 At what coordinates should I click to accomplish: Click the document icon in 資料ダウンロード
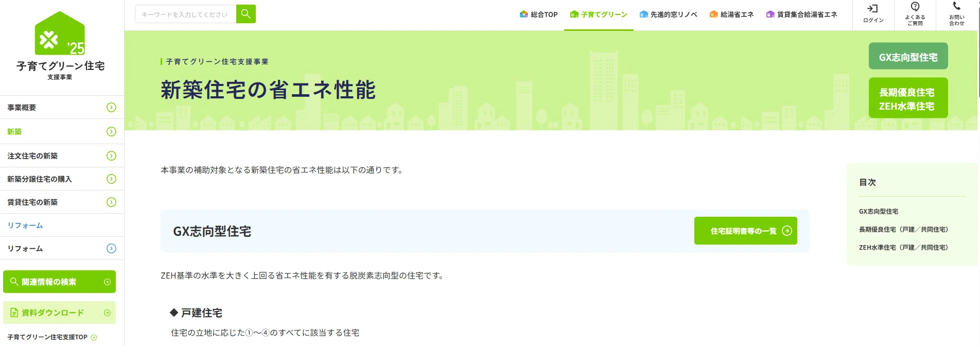click(x=14, y=313)
